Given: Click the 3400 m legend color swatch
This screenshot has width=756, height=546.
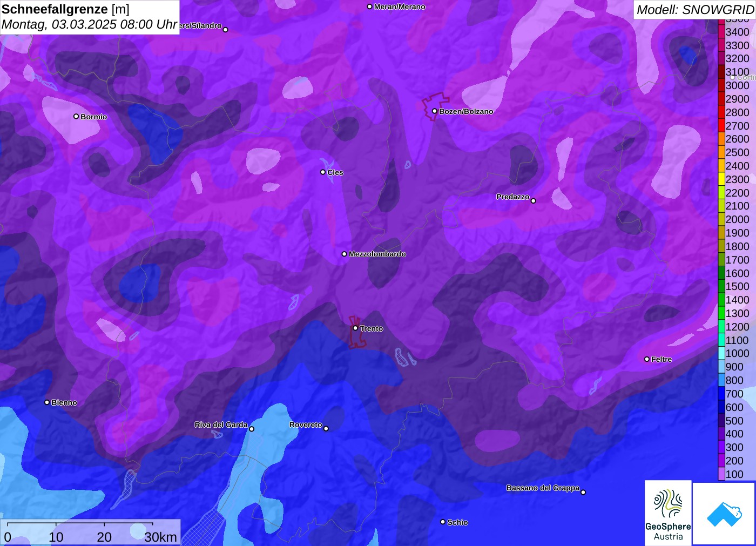Looking at the screenshot, I should click(x=721, y=32).
